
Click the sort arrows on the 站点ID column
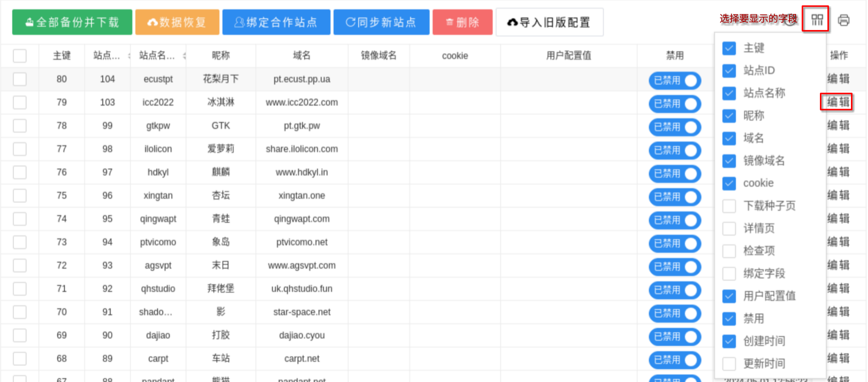pyautogui.click(x=129, y=56)
